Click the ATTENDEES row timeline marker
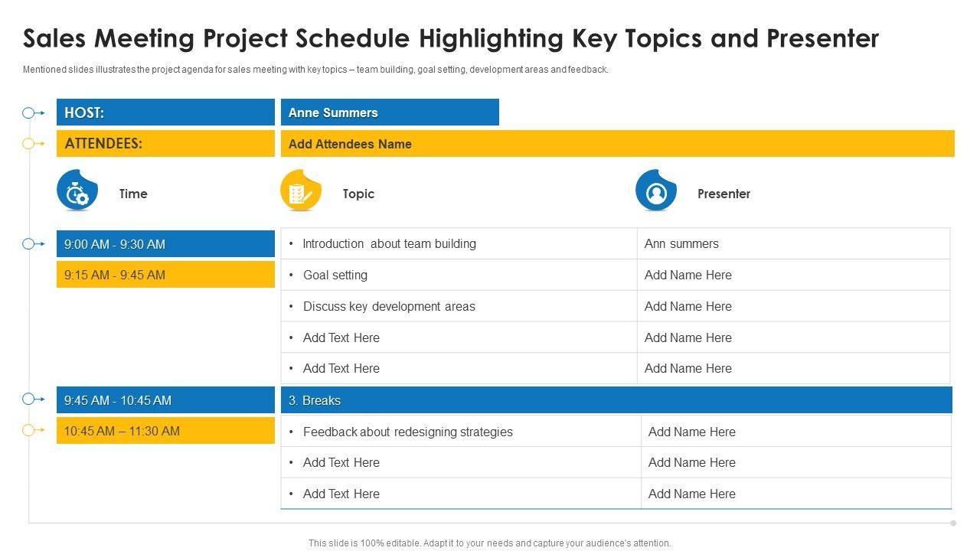This screenshot has height=551, width=980. coord(29,144)
